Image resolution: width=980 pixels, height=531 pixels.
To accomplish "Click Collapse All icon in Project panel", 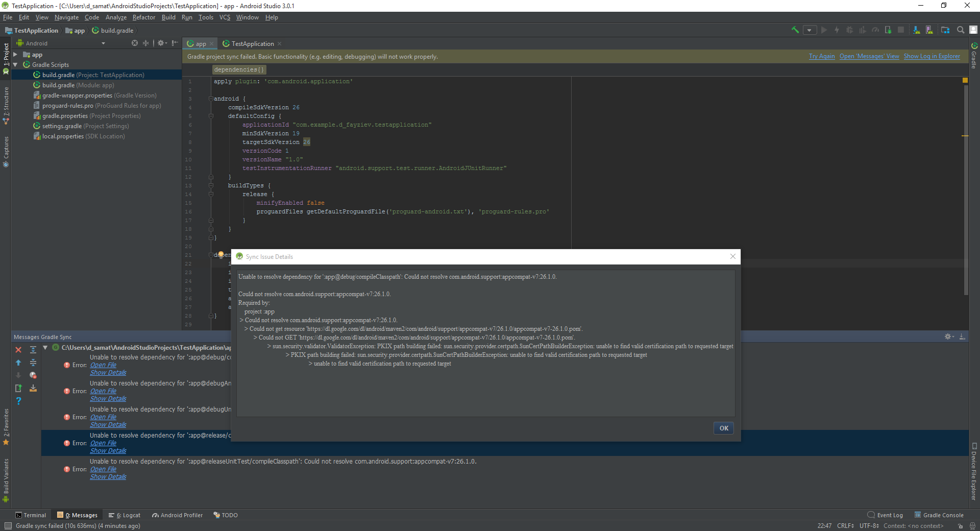I will click(x=146, y=43).
